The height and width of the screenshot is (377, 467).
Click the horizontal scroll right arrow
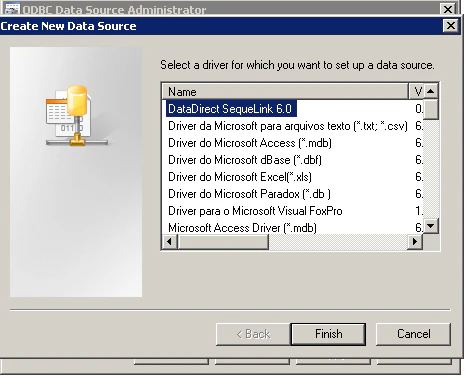pyautogui.click(x=415, y=241)
